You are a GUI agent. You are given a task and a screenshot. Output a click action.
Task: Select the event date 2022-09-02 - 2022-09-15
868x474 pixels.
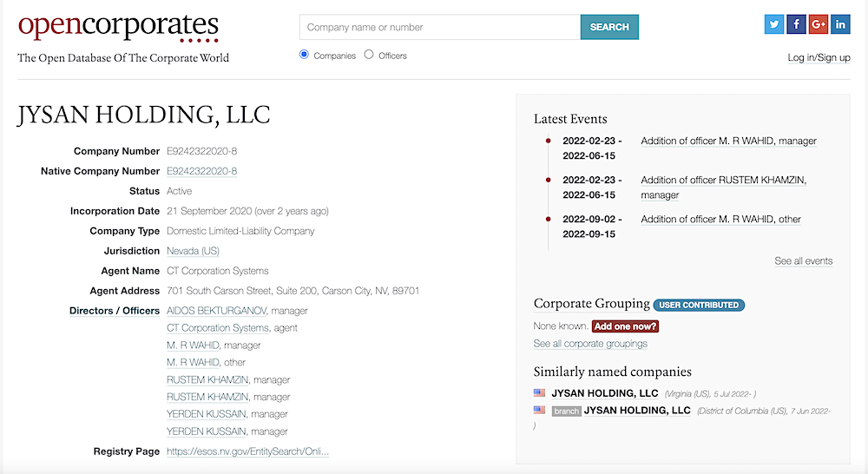tap(592, 227)
